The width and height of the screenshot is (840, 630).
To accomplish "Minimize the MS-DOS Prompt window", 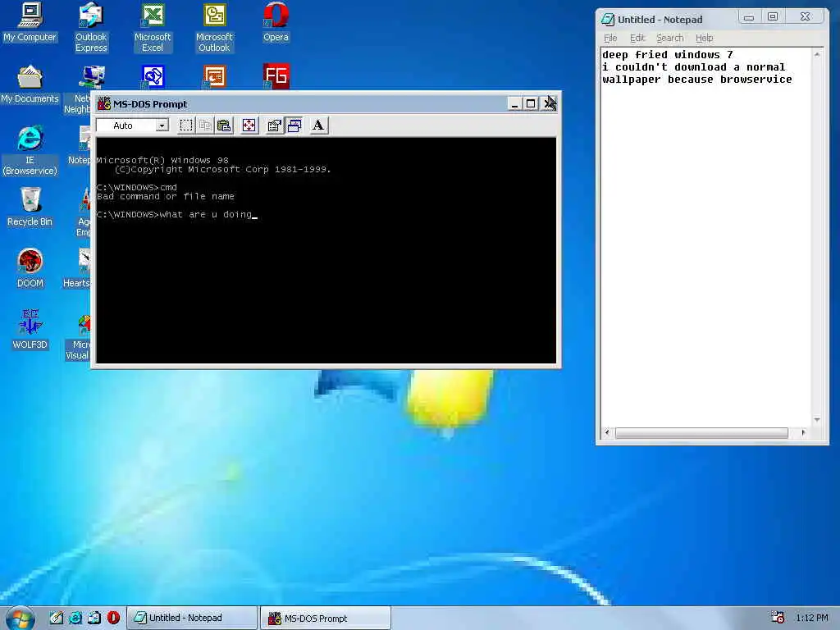I will tap(514, 103).
